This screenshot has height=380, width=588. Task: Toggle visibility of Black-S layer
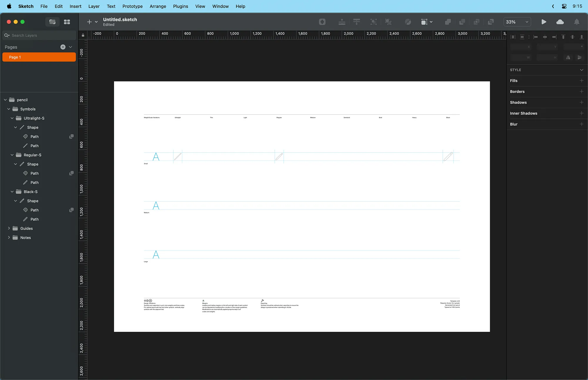72,192
